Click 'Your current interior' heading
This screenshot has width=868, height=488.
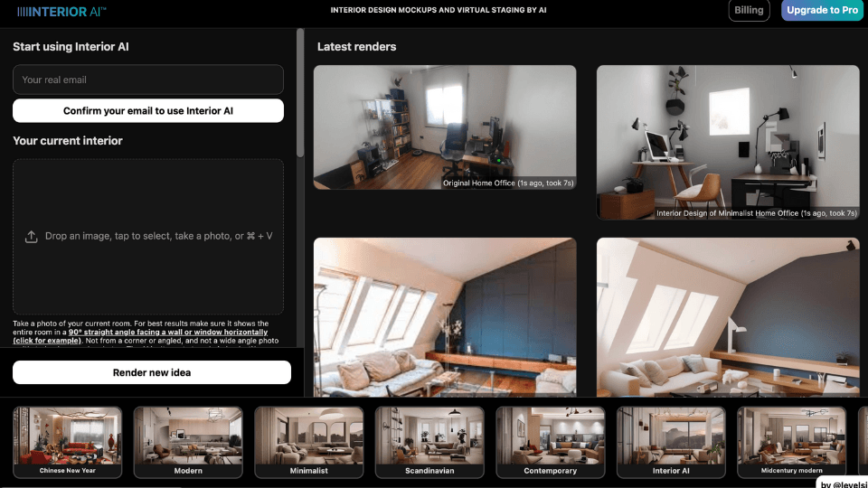pos(68,141)
